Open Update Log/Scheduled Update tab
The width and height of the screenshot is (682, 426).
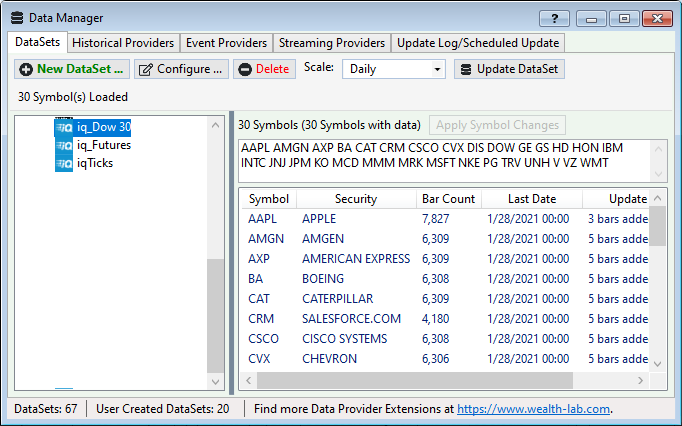pyautogui.click(x=477, y=43)
